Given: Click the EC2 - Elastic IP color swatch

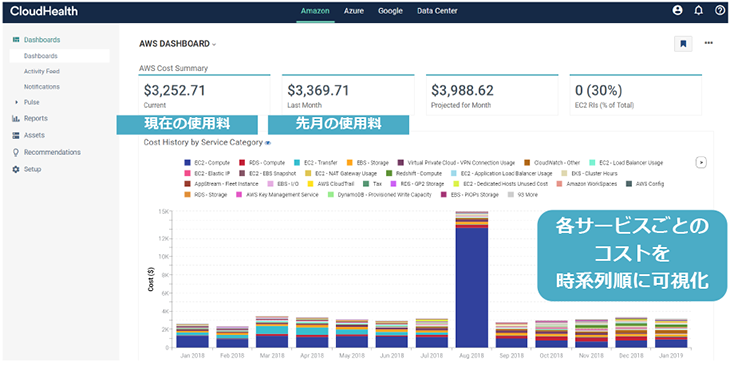Looking at the screenshot, I should point(188,174).
